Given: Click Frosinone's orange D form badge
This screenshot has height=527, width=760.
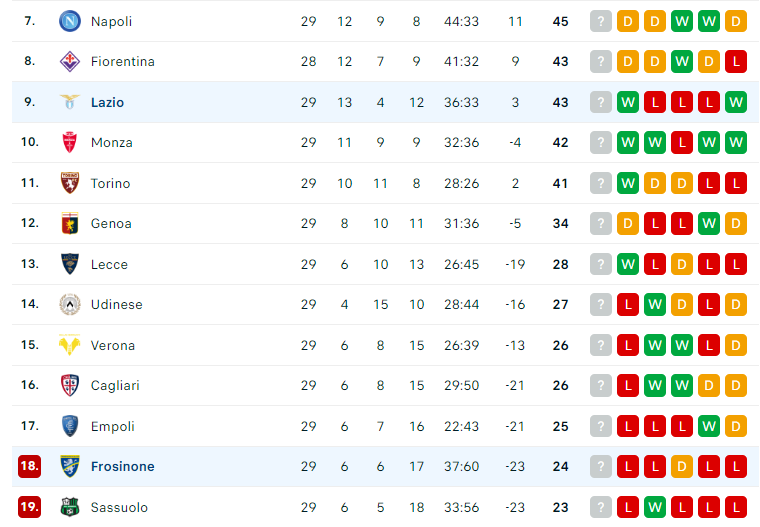Looking at the screenshot, I should 681,466.
